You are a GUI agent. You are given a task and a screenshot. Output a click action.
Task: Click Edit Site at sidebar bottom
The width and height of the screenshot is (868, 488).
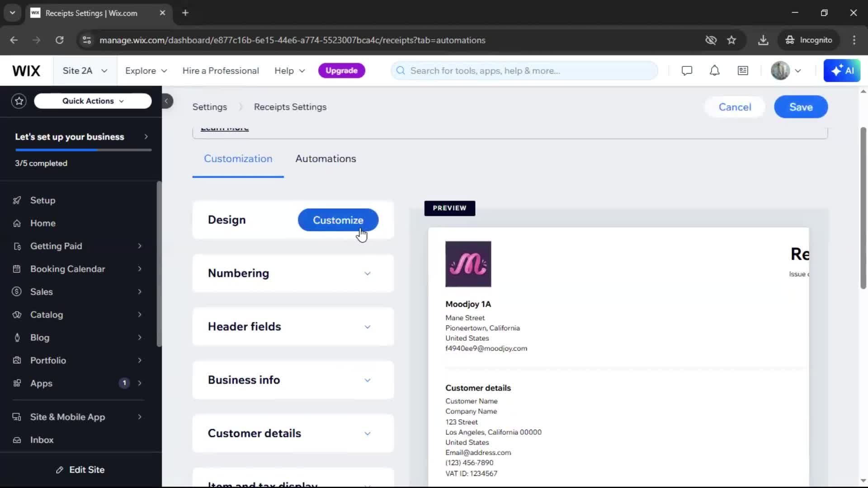[80, 470]
